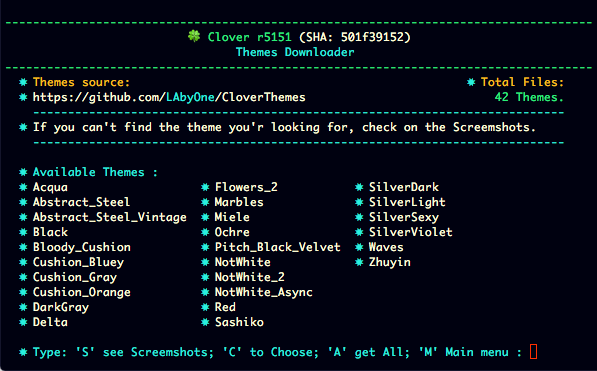Screen dimensions: 597x371
Task: Select the Flowers_2 theme entry
Action: (246, 187)
